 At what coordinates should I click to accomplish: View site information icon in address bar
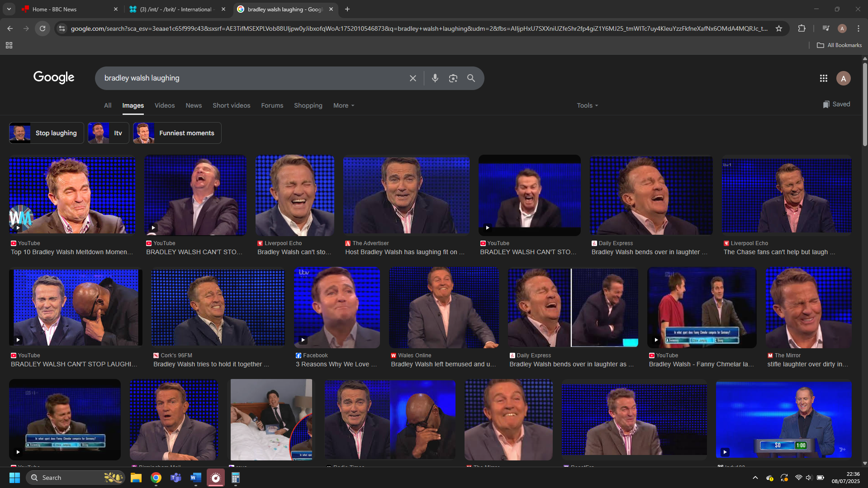[x=62, y=28]
